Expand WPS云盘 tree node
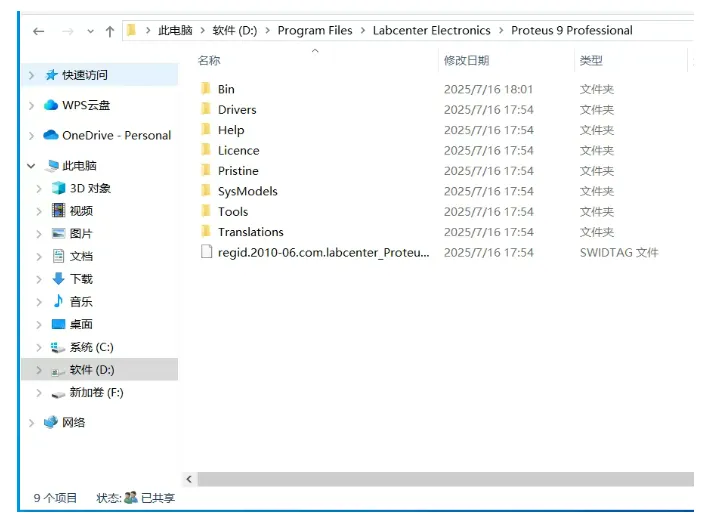The image size is (714, 521). [31, 105]
